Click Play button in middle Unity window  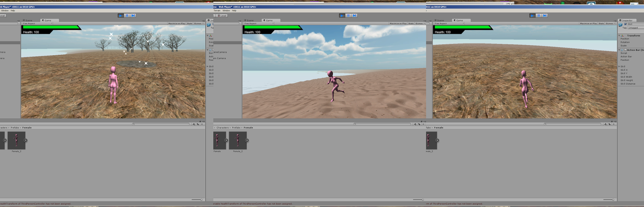point(342,16)
